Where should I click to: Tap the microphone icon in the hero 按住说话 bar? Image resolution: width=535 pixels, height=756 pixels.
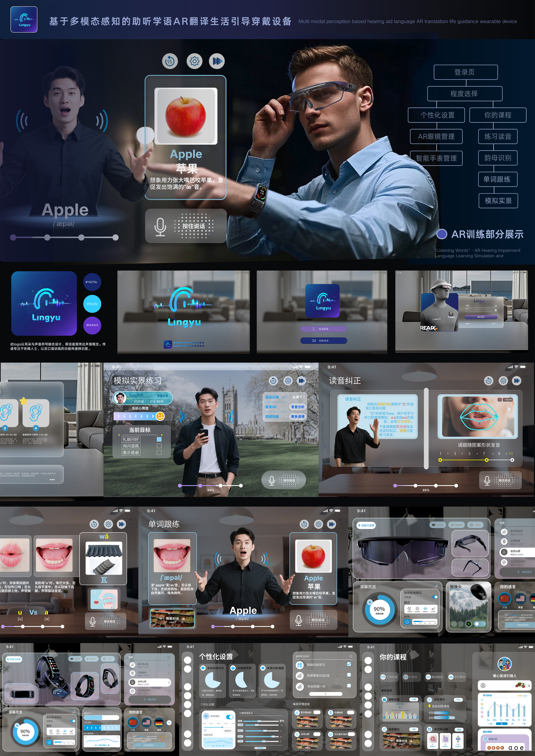(160, 227)
